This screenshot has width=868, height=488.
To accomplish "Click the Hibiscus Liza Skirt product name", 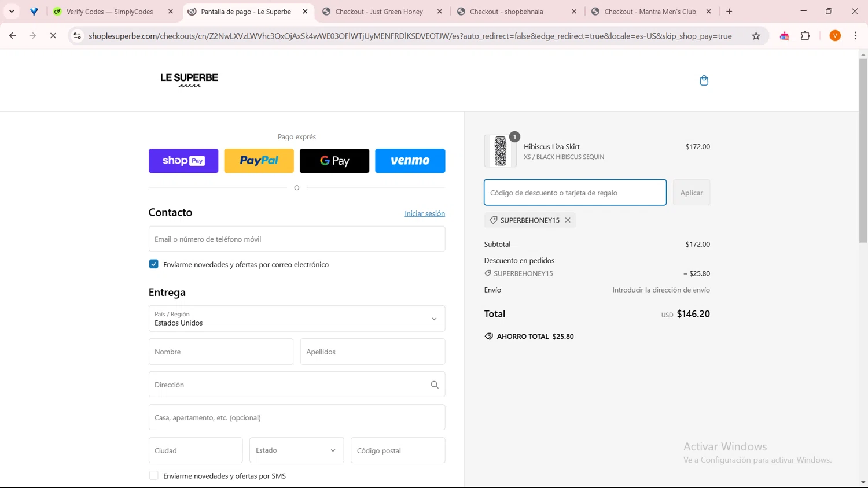I will click(551, 147).
